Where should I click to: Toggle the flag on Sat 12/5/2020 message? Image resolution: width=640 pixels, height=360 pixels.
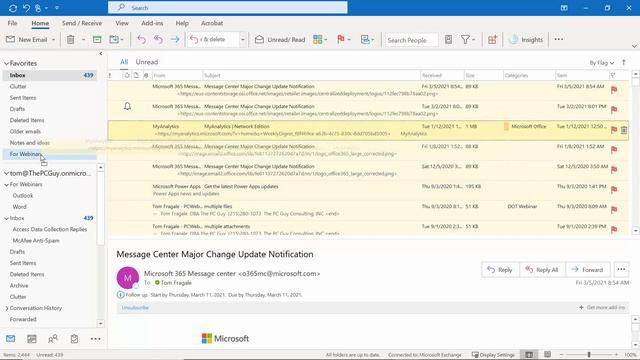point(614,170)
